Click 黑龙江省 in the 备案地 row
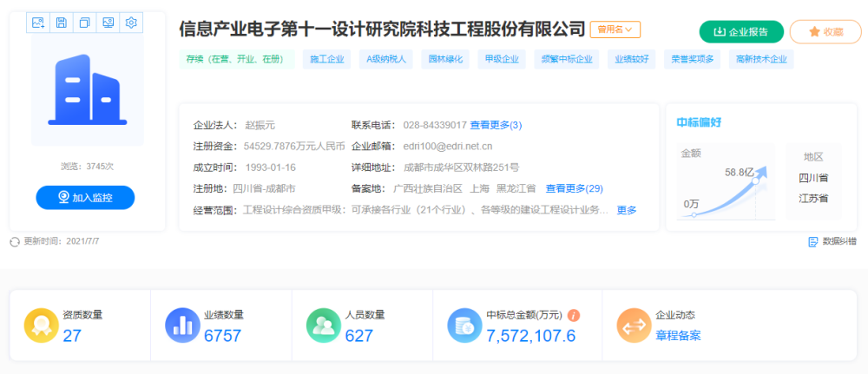 click(516, 188)
